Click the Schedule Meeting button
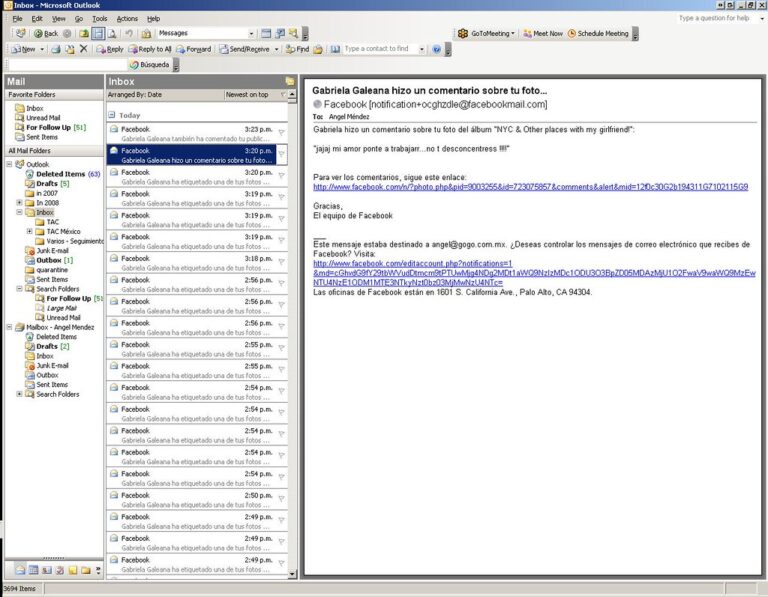Screen dimensions: 768x597 pyautogui.click(x=598, y=33)
